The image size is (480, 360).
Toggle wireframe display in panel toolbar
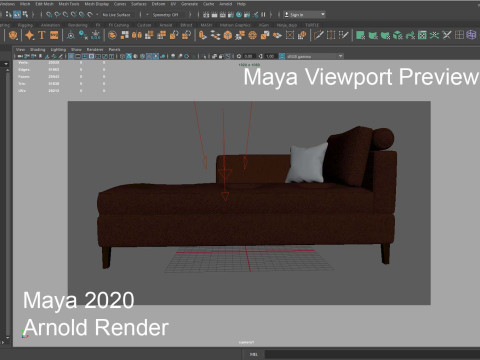[x=122, y=56]
